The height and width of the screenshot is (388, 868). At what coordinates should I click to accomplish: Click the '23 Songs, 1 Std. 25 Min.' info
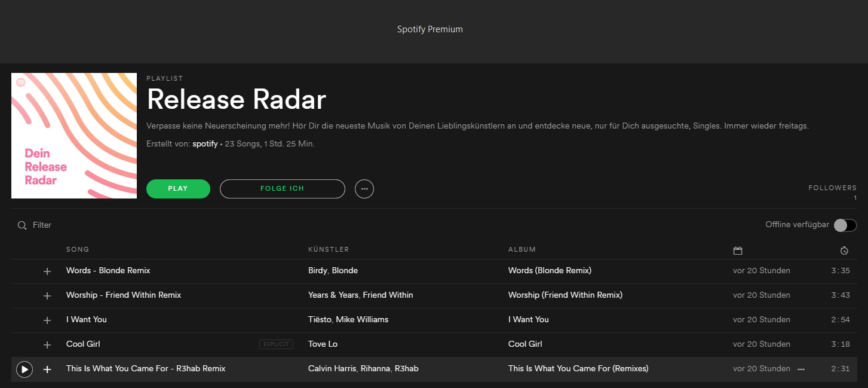coord(269,144)
